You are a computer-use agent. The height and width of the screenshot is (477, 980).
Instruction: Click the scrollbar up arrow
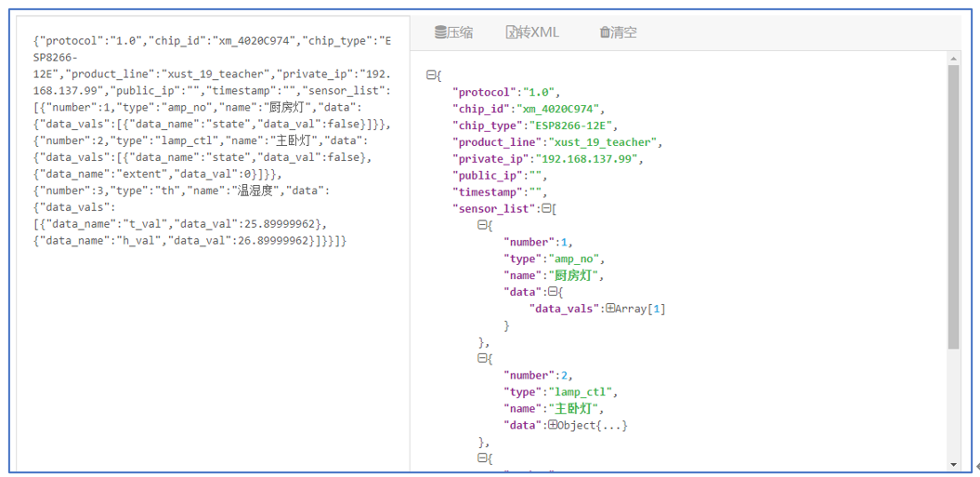(953, 58)
